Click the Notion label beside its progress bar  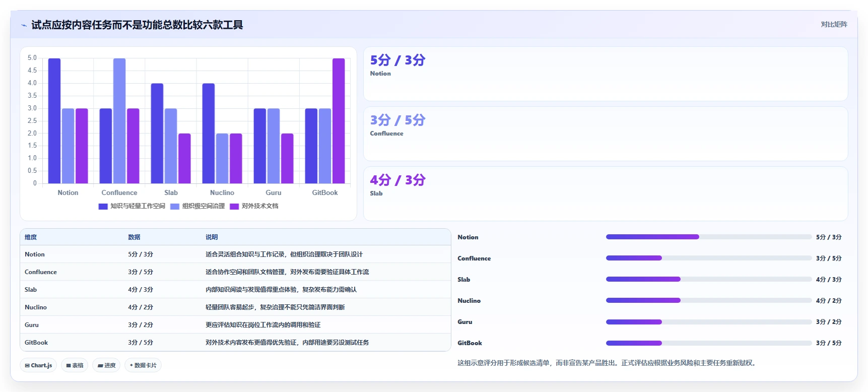[468, 237]
